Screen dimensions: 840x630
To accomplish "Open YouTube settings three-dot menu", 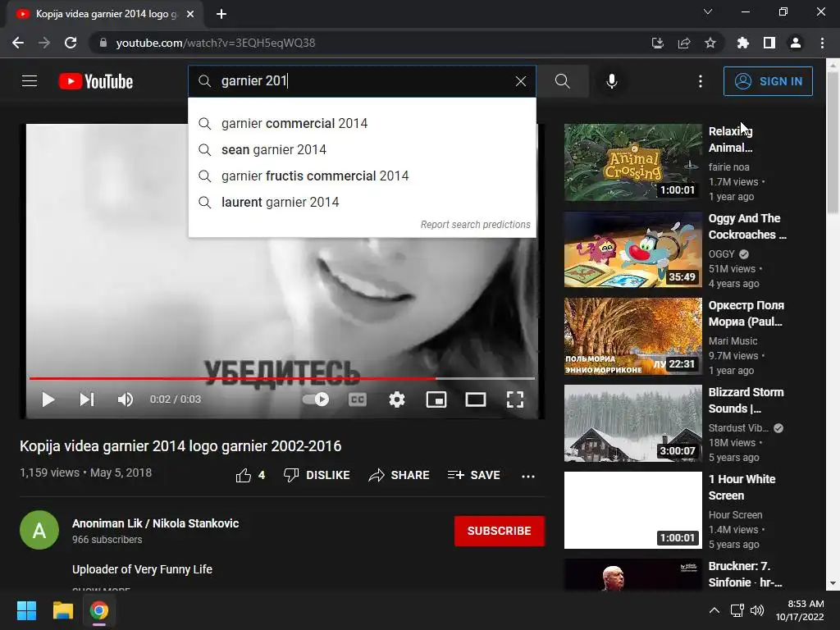I will 700,81.
